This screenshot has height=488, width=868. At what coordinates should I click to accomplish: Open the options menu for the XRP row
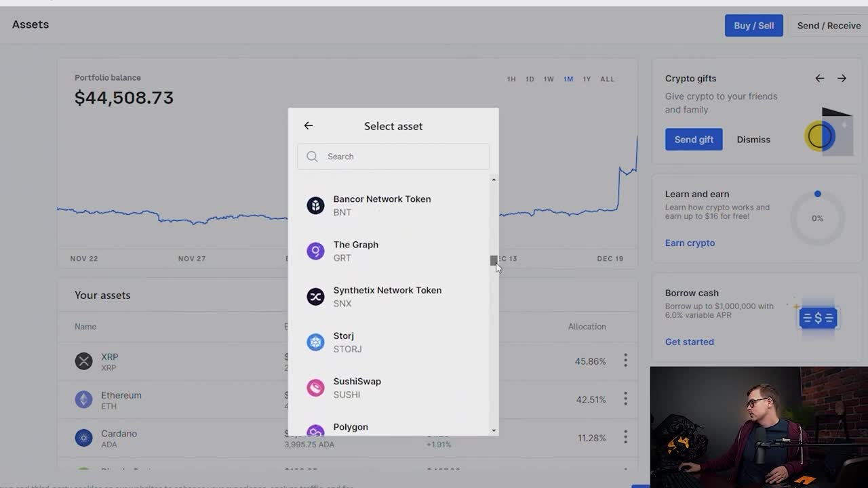tap(625, 361)
